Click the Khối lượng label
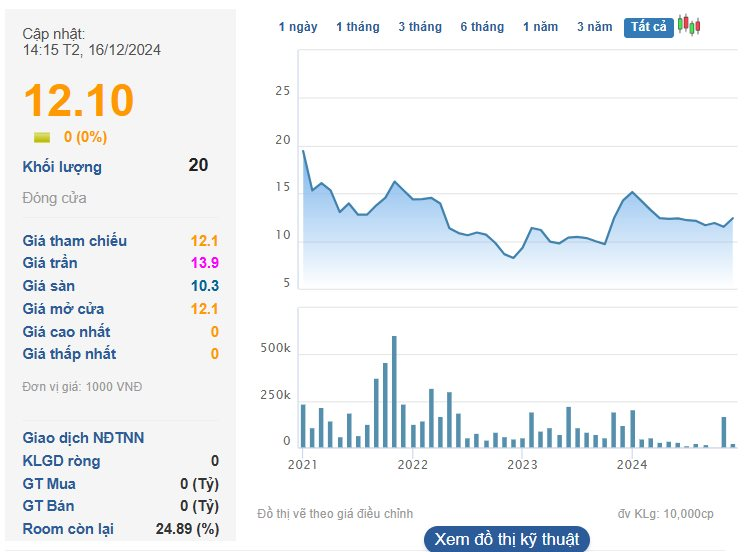This screenshot has width=747, height=552. (62, 167)
